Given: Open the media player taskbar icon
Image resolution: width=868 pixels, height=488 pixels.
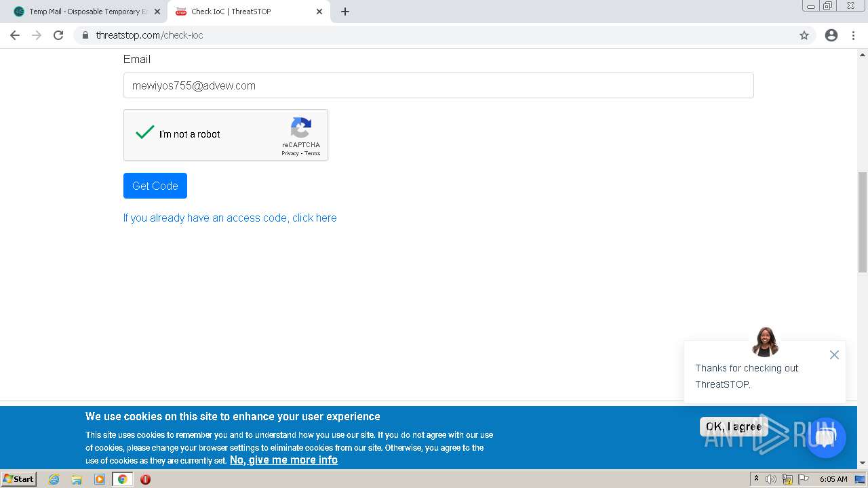Looking at the screenshot, I should [100, 479].
